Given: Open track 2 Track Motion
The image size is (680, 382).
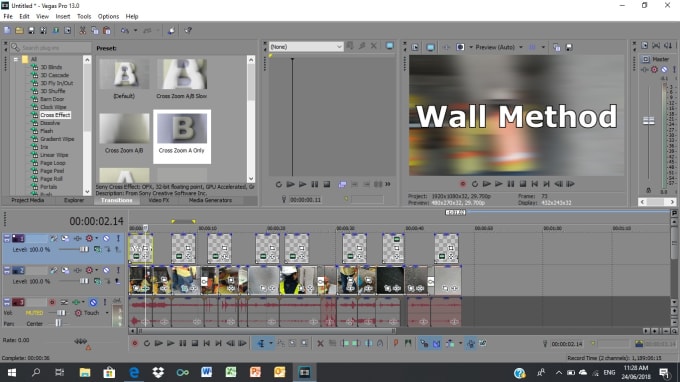Looking at the screenshot, I should tap(65, 270).
